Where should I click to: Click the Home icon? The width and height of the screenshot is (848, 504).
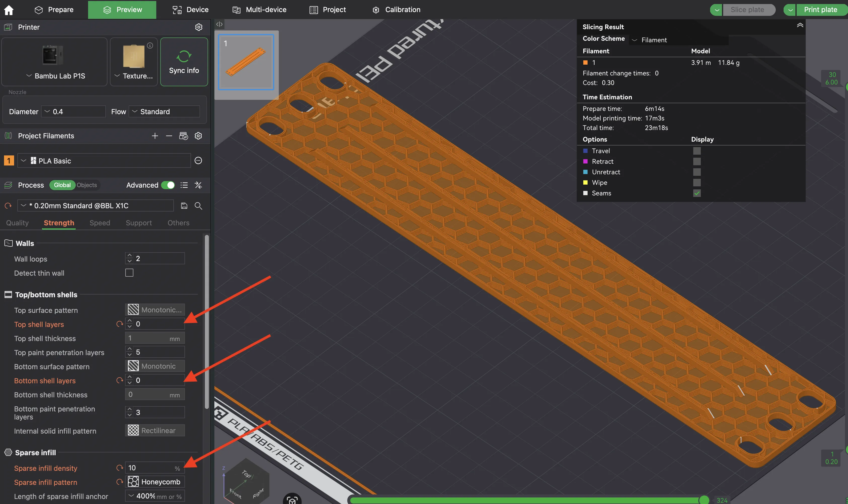(x=9, y=10)
